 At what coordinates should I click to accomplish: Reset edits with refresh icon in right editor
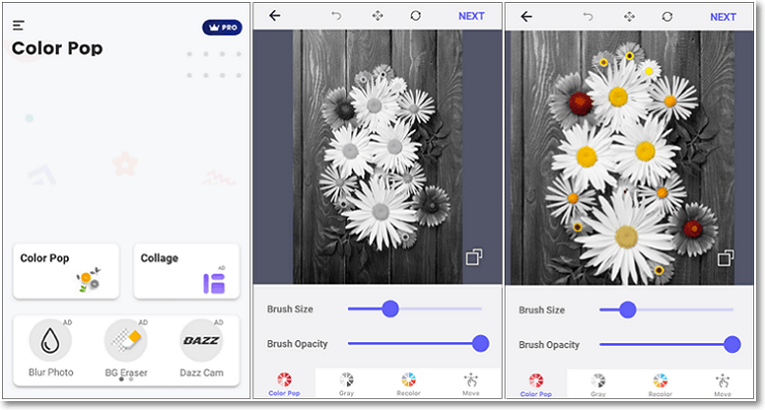[x=667, y=17]
